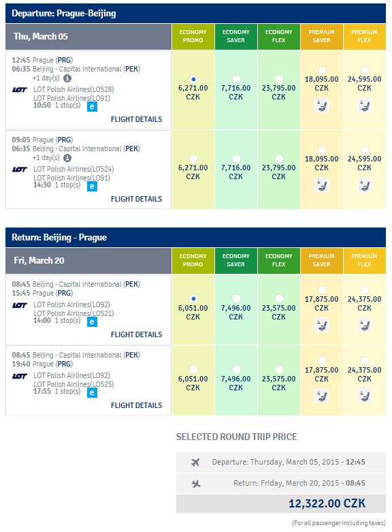Click Economy Promo column header in departure table
The width and height of the screenshot is (392, 532).
[x=193, y=37]
